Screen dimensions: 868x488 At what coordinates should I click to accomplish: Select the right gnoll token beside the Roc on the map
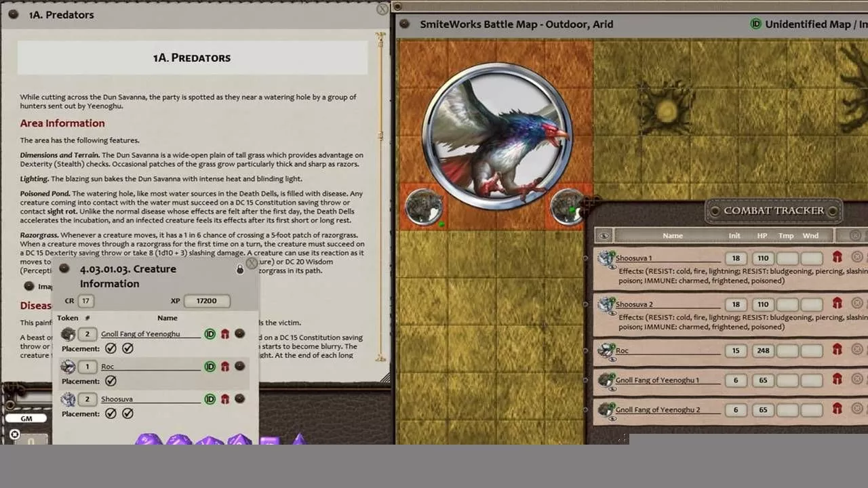[x=568, y=207]
